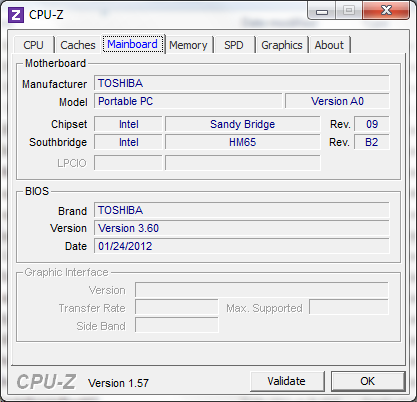Click the 'Version 1.57' text
The width and height of the screenshot is (417, 402).
pos(118,383)
